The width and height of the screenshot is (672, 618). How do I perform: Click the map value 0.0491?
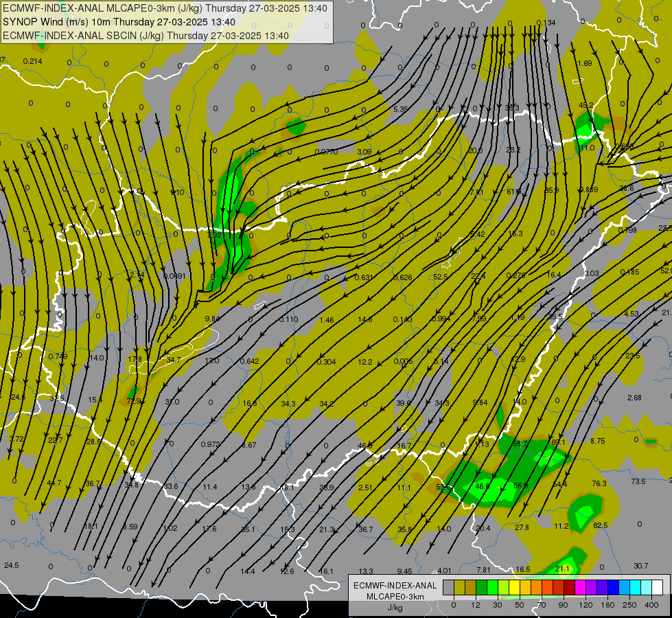[174, 276]
